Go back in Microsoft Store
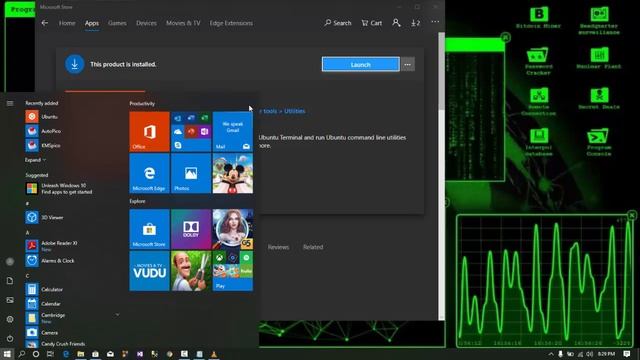 (x=45, y=23)
